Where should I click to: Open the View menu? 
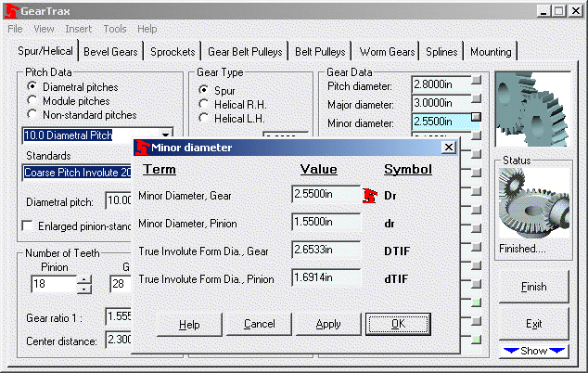point(44,29)
